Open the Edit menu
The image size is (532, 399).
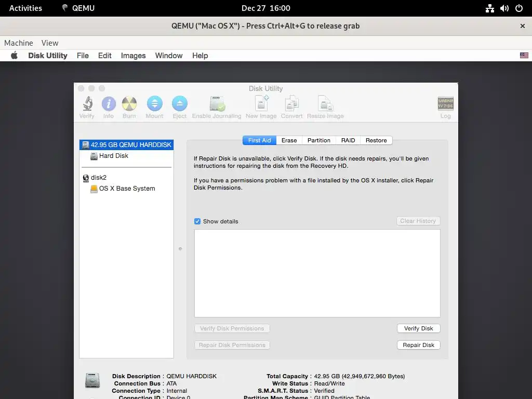pos(105,55)
